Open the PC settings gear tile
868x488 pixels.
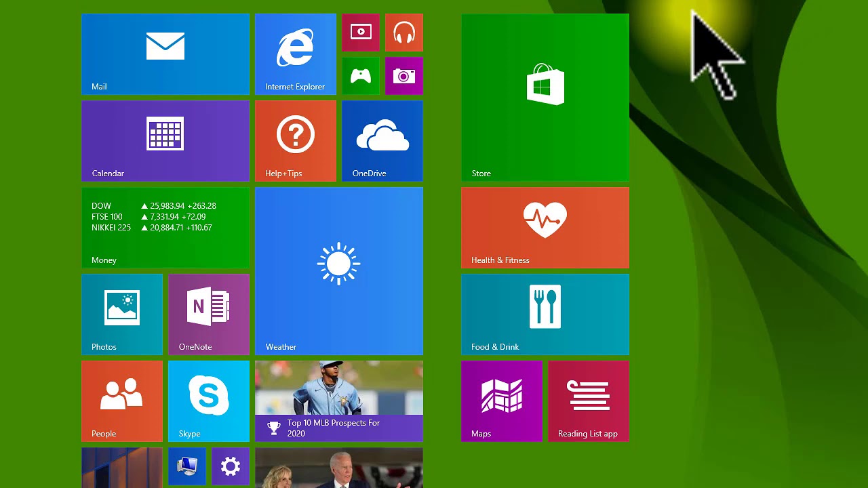[x=231, y=466]
